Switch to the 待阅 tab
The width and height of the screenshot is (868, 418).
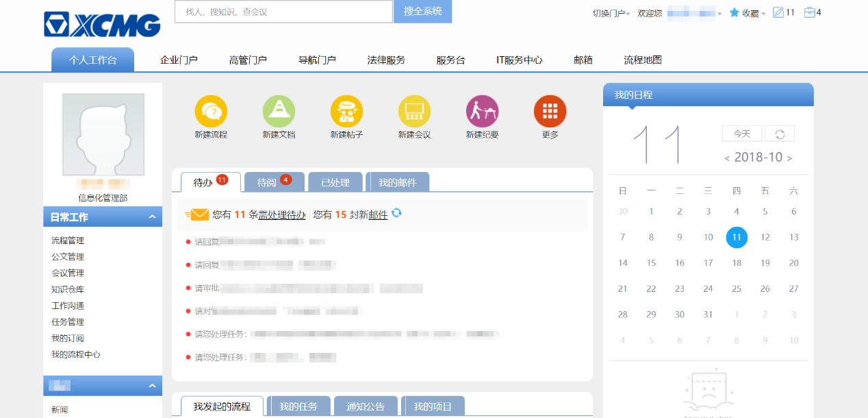click(x=275, y=182)
